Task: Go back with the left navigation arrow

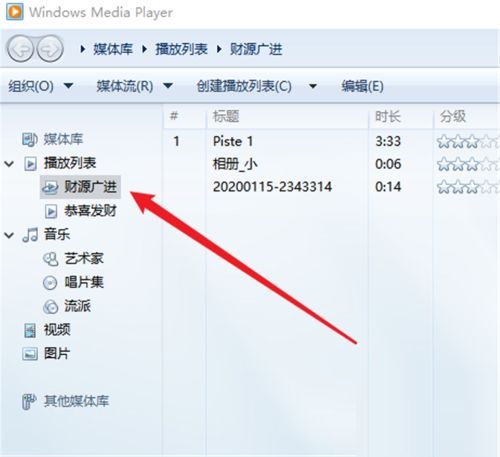Action: click(21, 49)
